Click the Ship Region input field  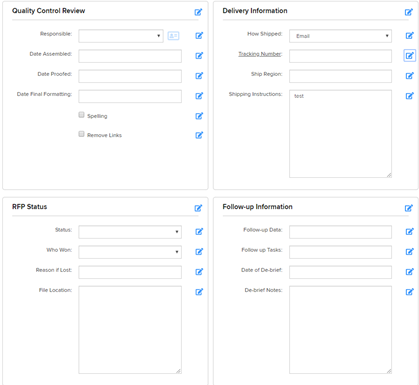[x=340, y=76]
